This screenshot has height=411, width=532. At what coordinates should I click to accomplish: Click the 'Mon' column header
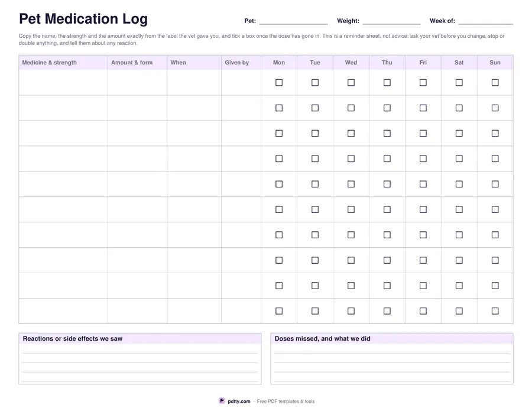pos(279,63)
